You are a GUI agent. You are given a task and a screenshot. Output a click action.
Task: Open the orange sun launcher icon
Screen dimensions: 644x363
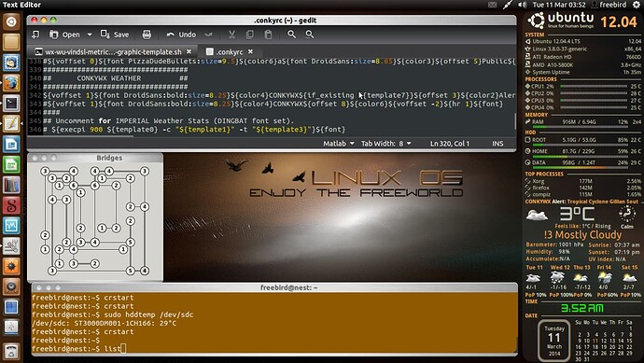click(x=11, y=266)
